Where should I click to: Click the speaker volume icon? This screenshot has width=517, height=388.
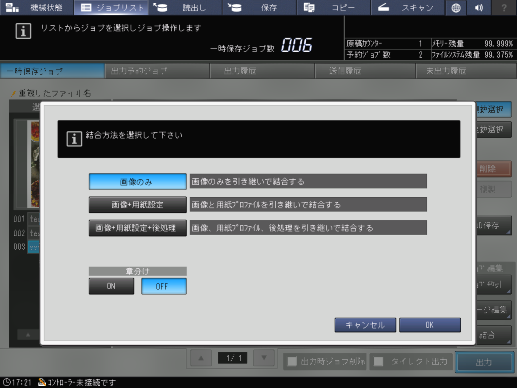click(479, 7)
